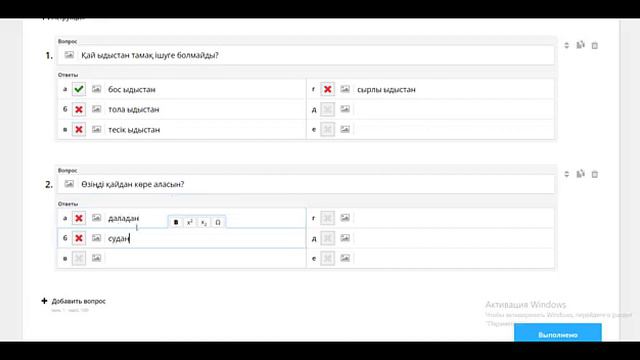Apply subscript in popup toolbar
Screen dimensions: 640x360
coord(204,222)
